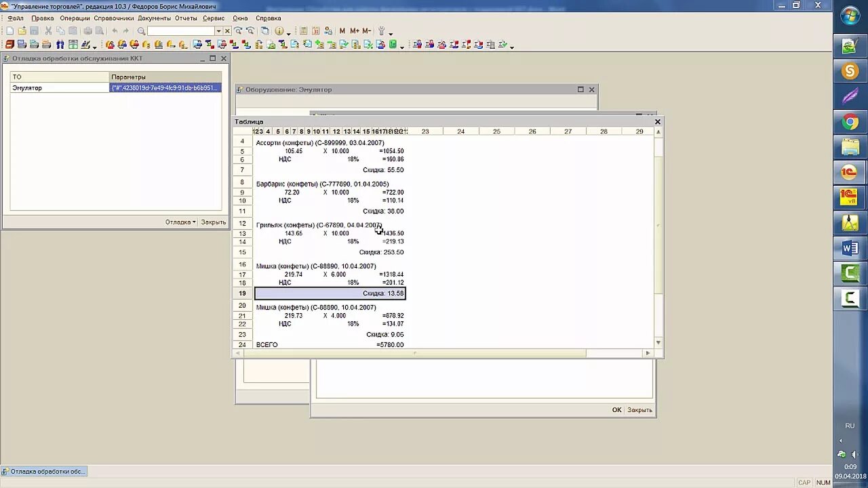Open the Сервис menu

214,18
